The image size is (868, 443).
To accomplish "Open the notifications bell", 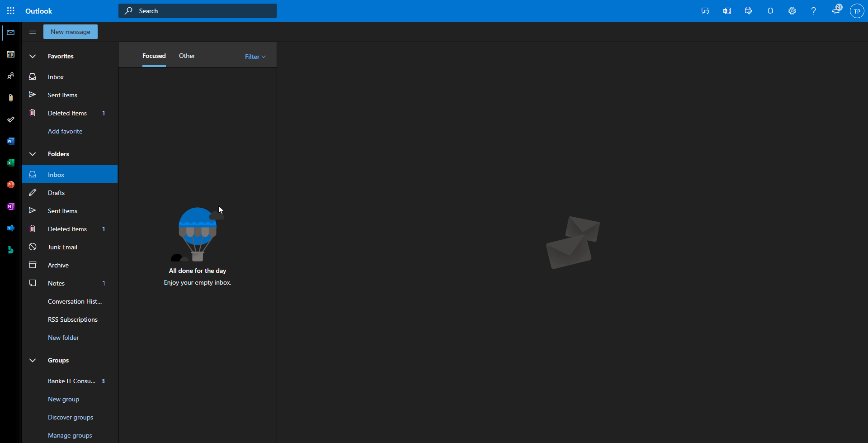I will coord(770,10).
